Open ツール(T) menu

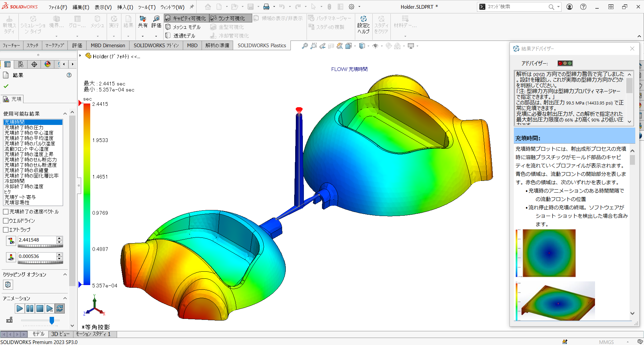pyautogui.click(x=147, y=7)
